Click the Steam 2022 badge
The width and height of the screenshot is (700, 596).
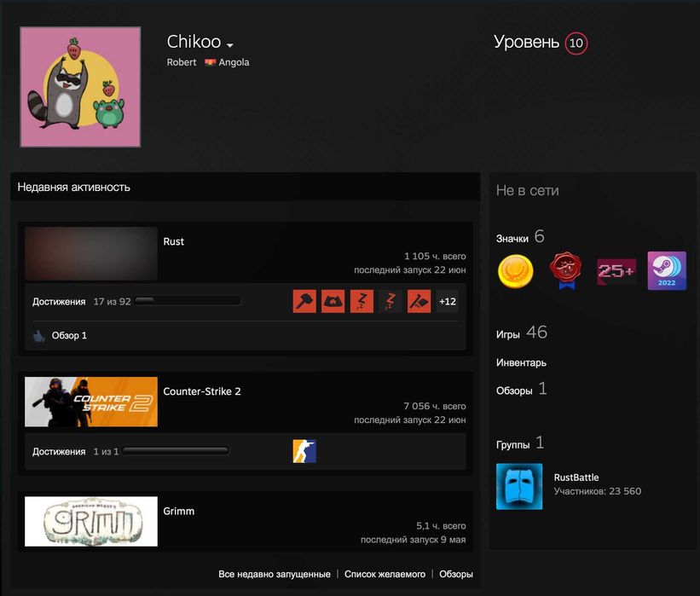[667, 271]
